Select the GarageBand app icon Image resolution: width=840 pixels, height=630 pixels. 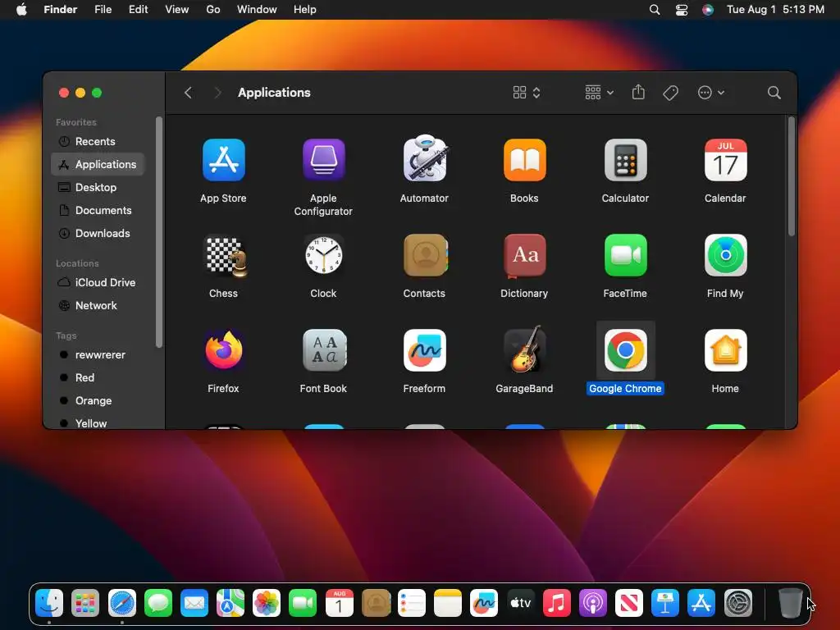coord(526,349)
